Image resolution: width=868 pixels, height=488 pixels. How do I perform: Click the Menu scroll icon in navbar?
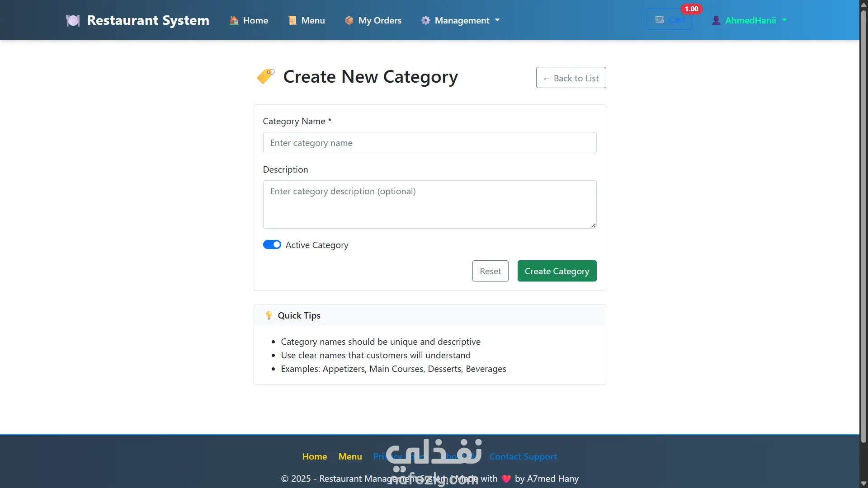pos(292,20)
